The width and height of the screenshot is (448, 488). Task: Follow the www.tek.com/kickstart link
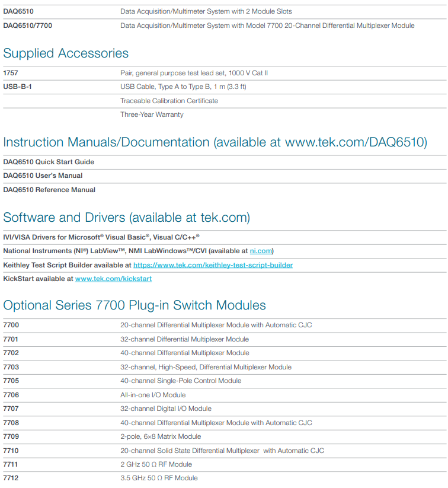[x=114, y=279]
